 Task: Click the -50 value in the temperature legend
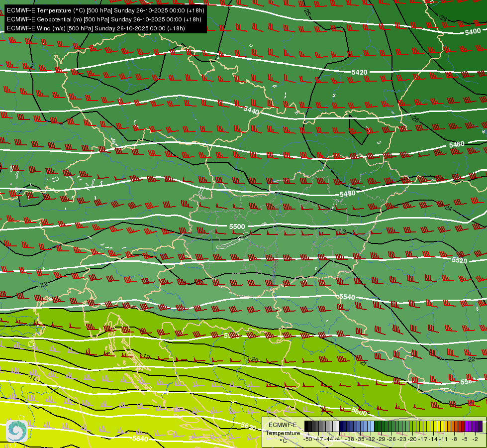click(307, 440)
